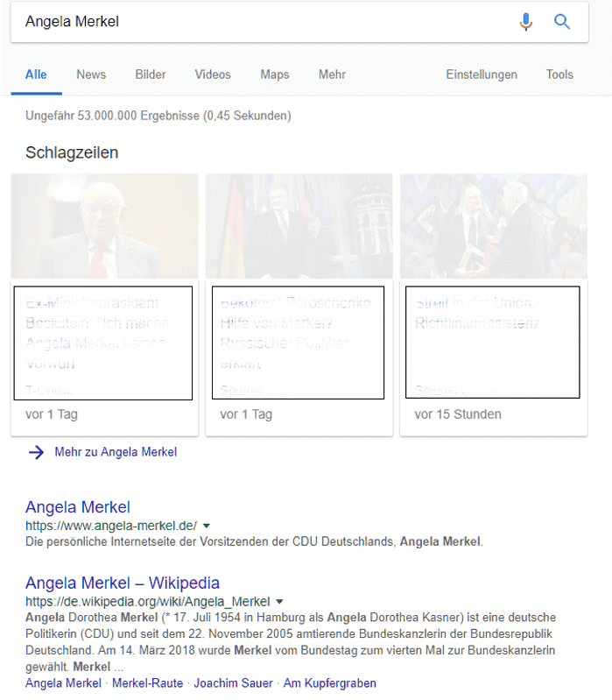Image resolution: width=612 pixels, height=700 pixels.
Task: Click the https://www.angela-merkel.de/ URL text
Action: [111, 526]
